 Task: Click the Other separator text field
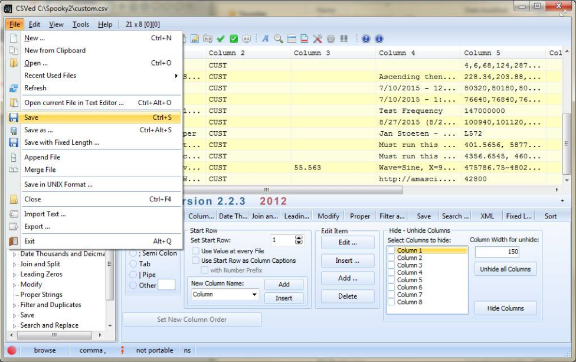coord(166,285)
